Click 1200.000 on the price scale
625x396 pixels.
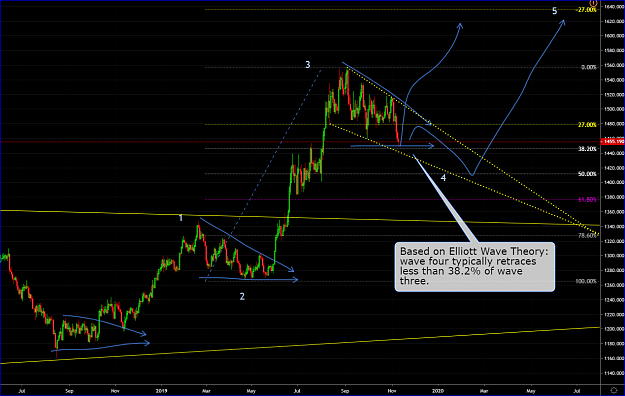click(614, 329)
